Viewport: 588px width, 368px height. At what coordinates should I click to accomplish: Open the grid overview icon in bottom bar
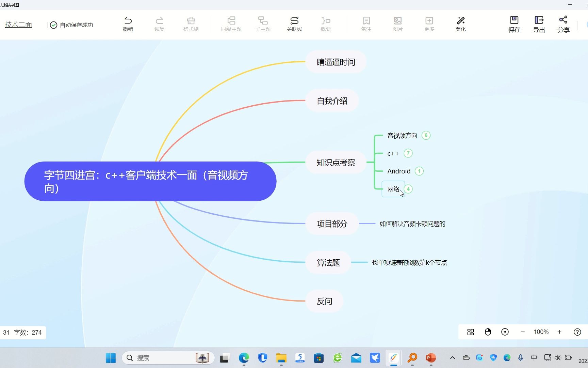coord(471,332)
